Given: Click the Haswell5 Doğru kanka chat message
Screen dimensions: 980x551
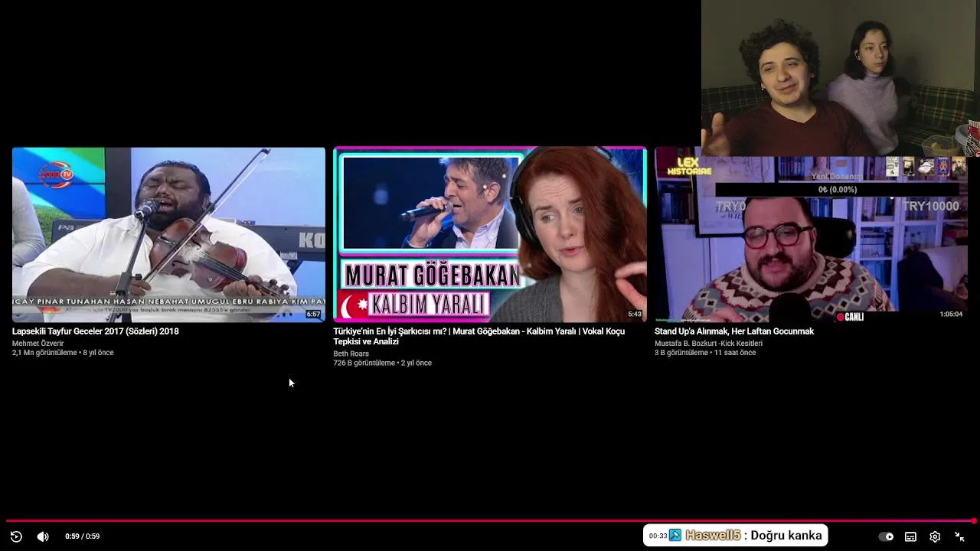Looking at the screenshot, I should (x=735, y=536).
